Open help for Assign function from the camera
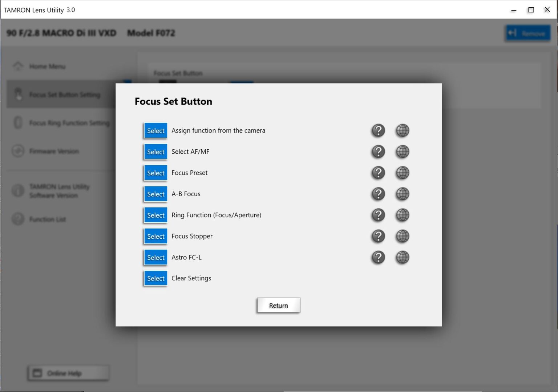Screen dimensions: 558x392 click(x=378, y=130)
